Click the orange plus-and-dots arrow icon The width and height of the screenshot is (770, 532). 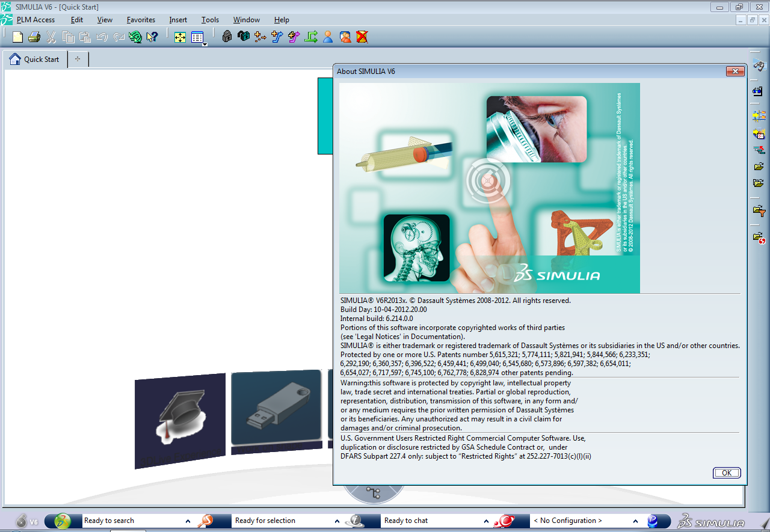click(x=260, y=37)
